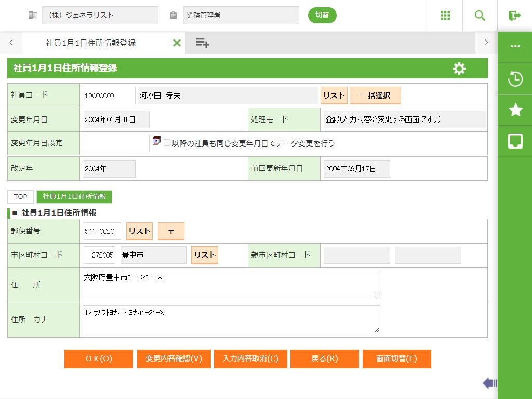Open the settings gear icon
Image resolution: width=532 pixels, height=399 pixels.
tap(459, 69)
